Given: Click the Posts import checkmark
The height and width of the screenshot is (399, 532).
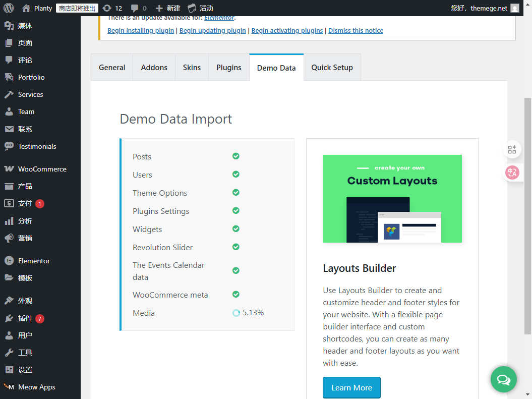Looking at the screenshot, I should coord(236,156).
